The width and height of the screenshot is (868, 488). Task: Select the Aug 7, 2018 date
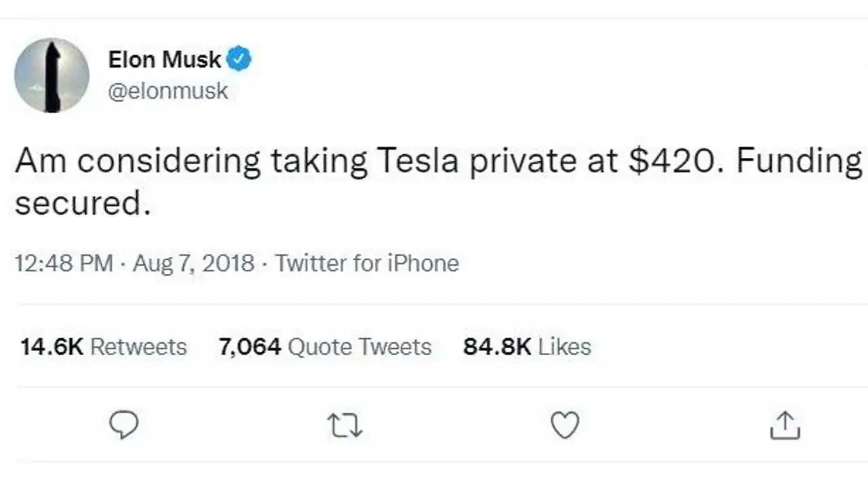(194, 263)
